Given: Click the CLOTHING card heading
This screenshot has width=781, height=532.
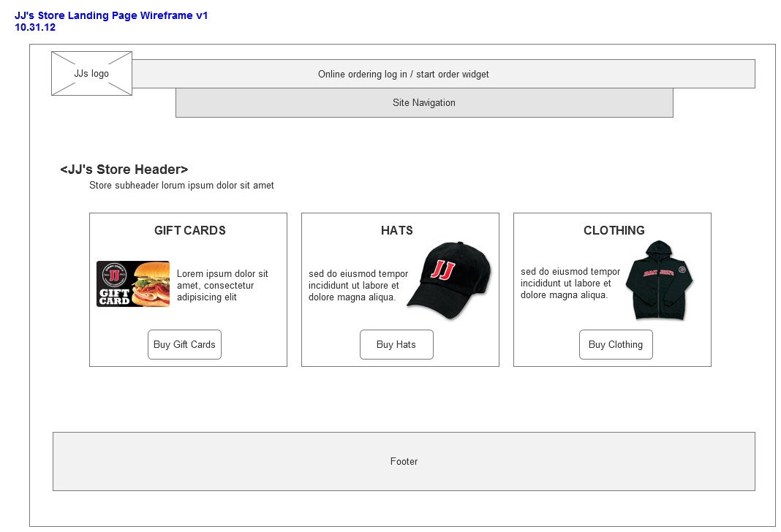Looking at the screenshot, I should [614, 230].
